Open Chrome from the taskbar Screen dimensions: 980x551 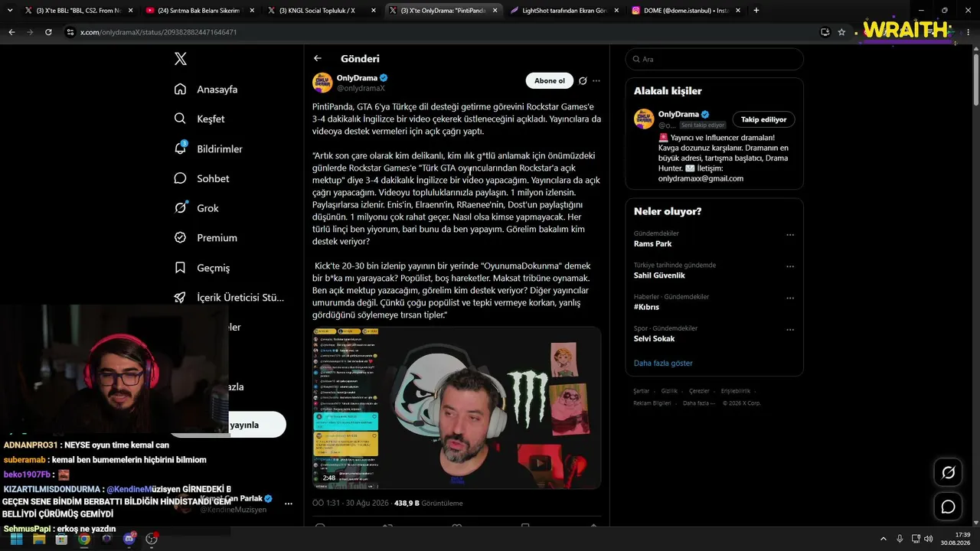pos(84,539)
